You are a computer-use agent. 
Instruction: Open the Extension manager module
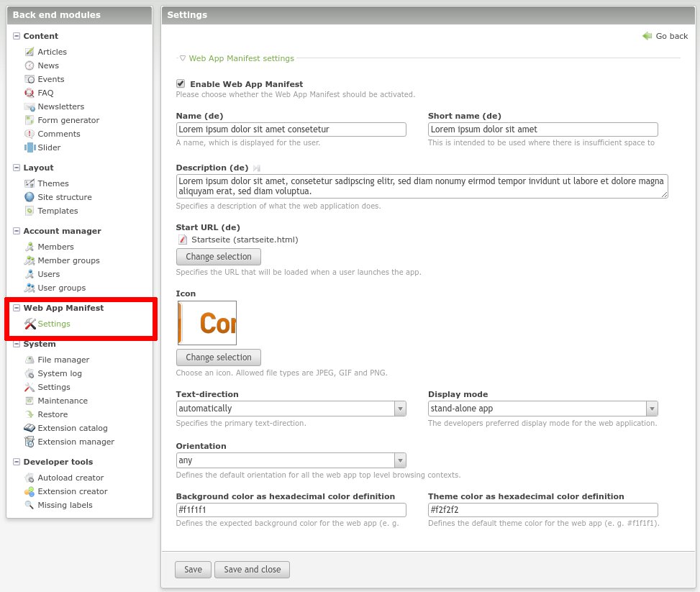click(x=76, y=442)
